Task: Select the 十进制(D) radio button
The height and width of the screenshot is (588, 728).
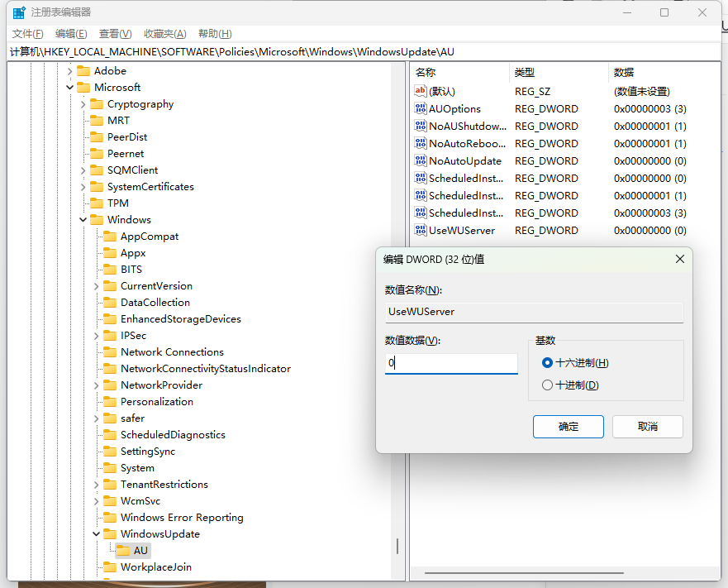Action: (x=548, y=385)
